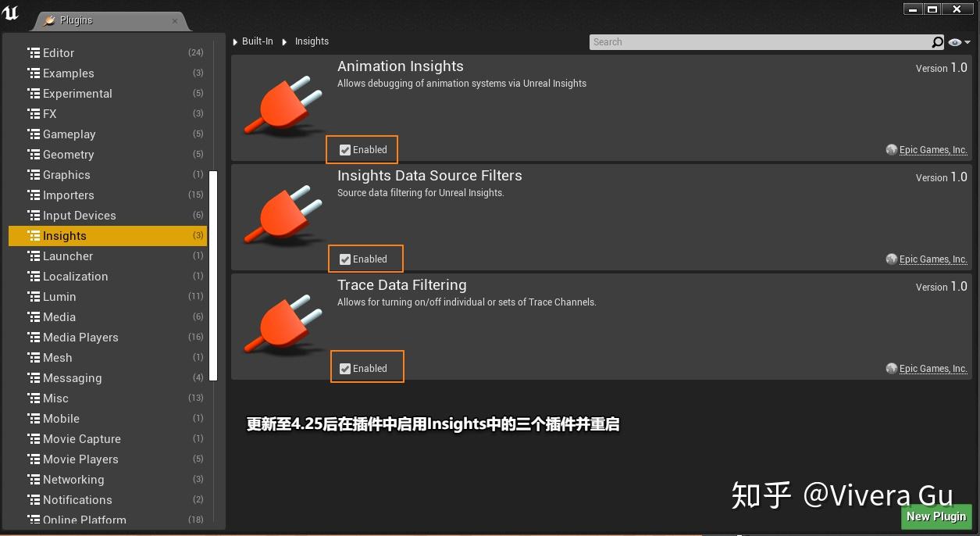This screenshot has height=536, width=980.
Task: Select the Gameplay category in the sidebar
Action: tap(69, 134)
